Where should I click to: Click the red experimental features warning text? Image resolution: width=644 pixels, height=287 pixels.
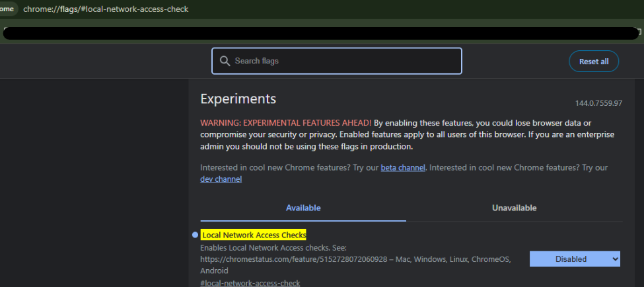click(x=285, y=123)
